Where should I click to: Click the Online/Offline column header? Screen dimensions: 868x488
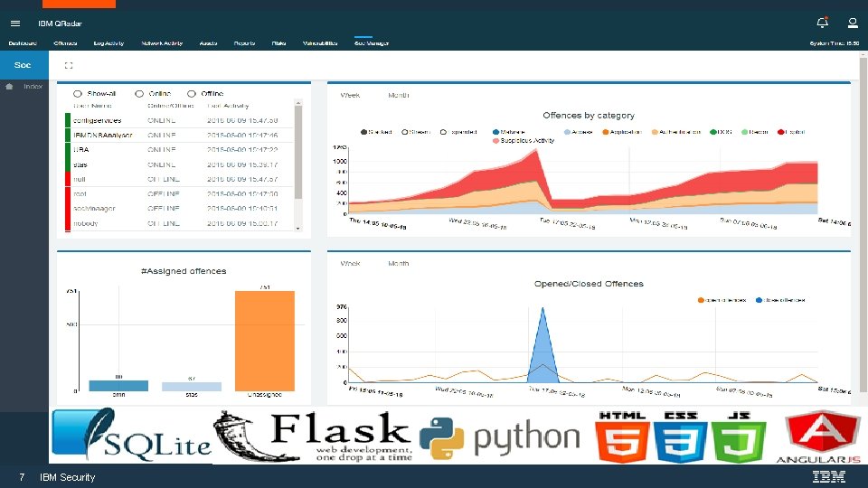[171, 106]
